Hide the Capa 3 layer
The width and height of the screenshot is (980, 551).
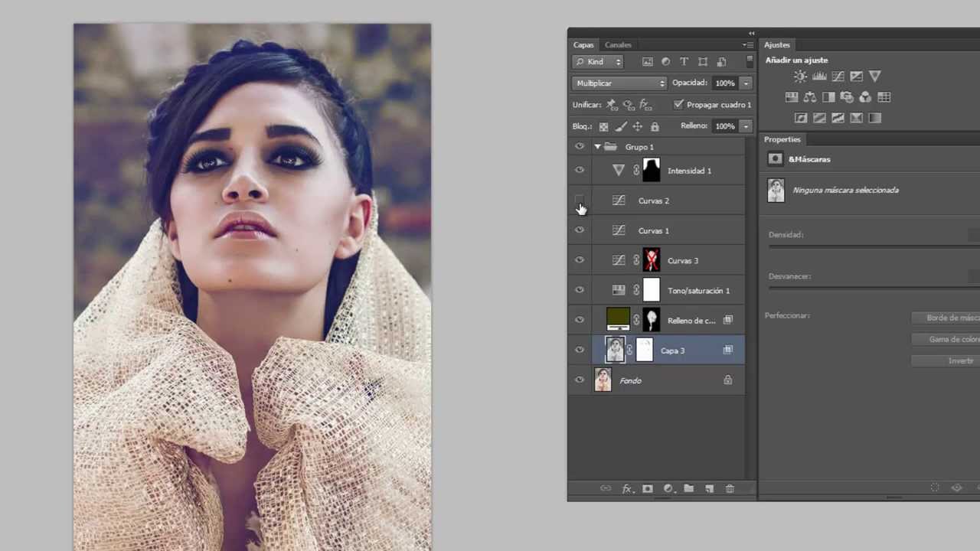(580, 350)
